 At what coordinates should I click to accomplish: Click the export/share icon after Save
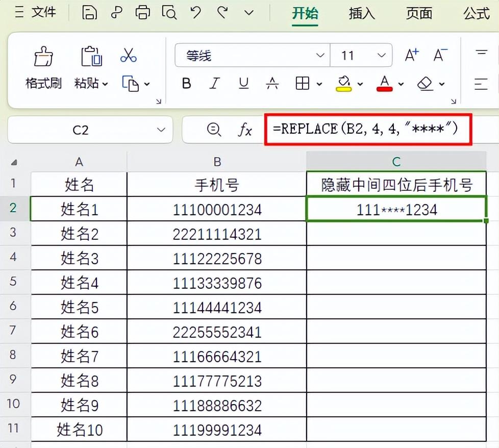tap(116, 13)
